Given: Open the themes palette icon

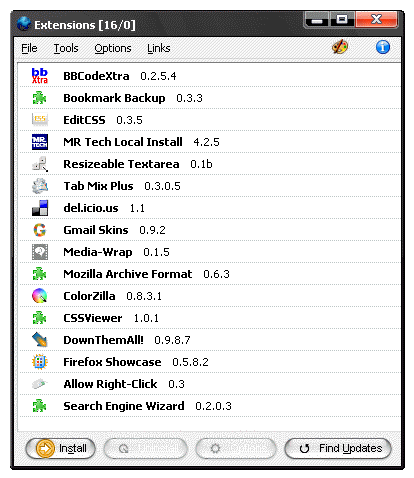Looking at the screenshot, I should tap(340, 47).
